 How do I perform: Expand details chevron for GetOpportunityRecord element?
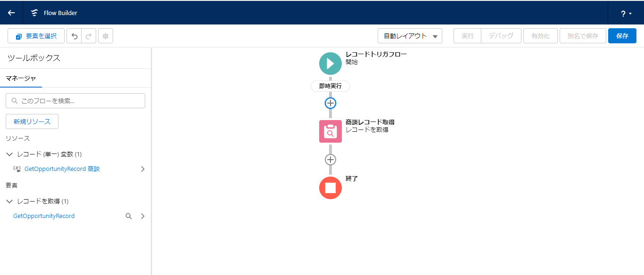coord(143,216)
